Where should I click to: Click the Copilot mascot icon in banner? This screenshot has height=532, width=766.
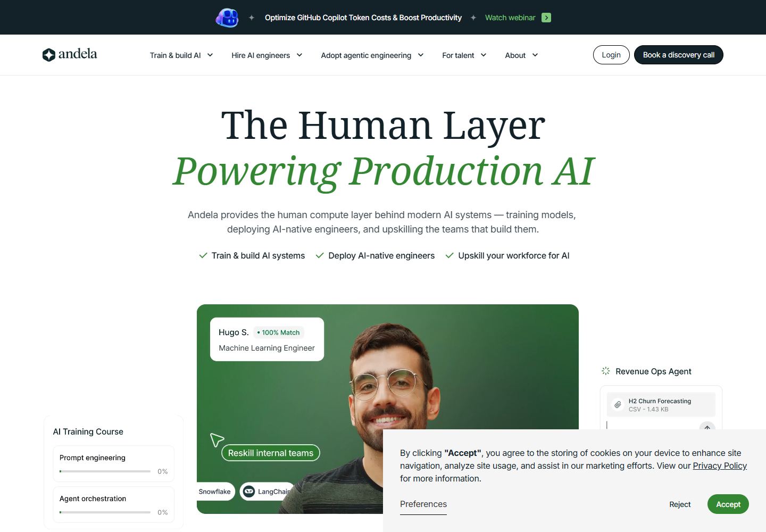227,18
